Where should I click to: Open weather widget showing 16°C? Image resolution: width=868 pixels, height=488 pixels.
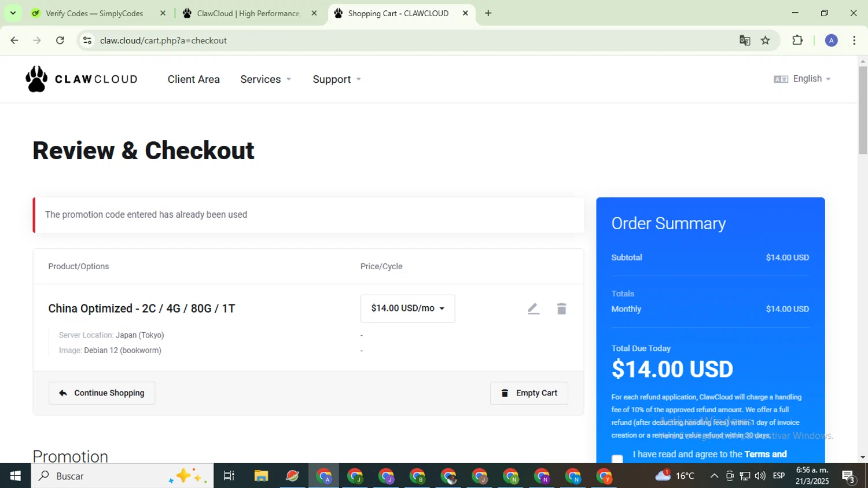675,476
